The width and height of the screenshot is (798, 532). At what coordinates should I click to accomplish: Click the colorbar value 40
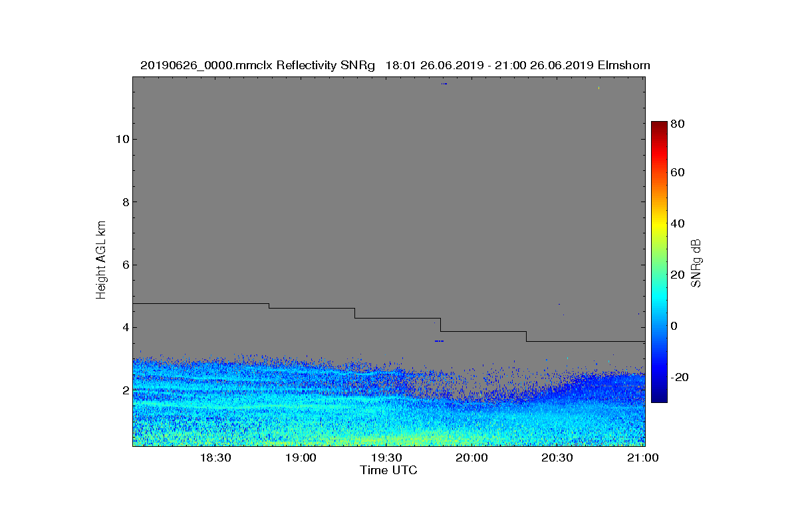[678, 223]
